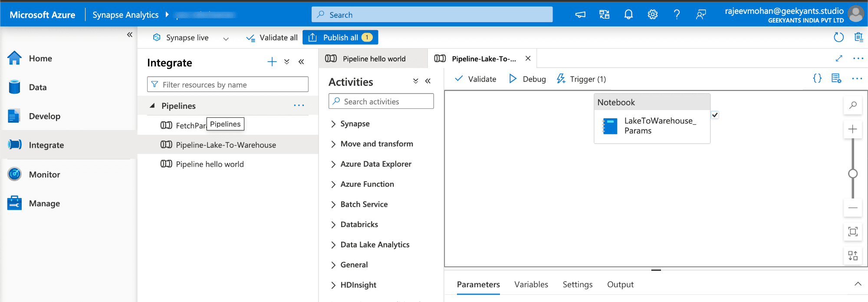This screenshot has height=302, width=868.
Task: Click the canvas zoom slider handle
Action: (x=853, y=174)
